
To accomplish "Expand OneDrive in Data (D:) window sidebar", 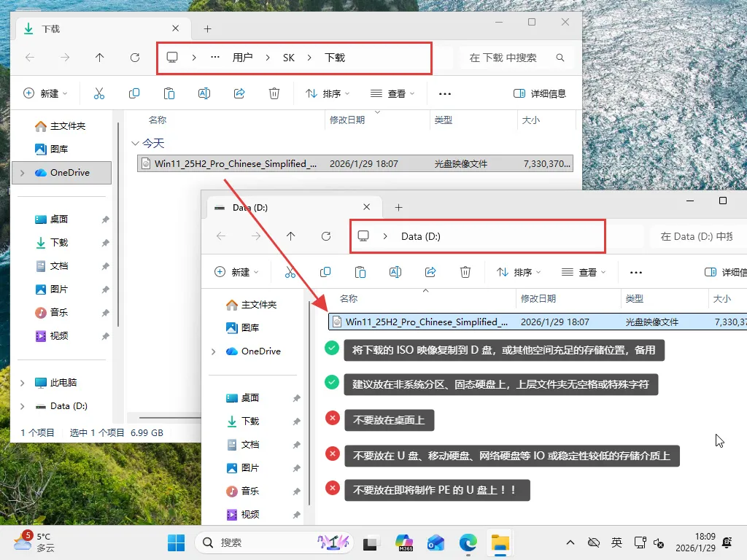I will click(x=214, y=351).
